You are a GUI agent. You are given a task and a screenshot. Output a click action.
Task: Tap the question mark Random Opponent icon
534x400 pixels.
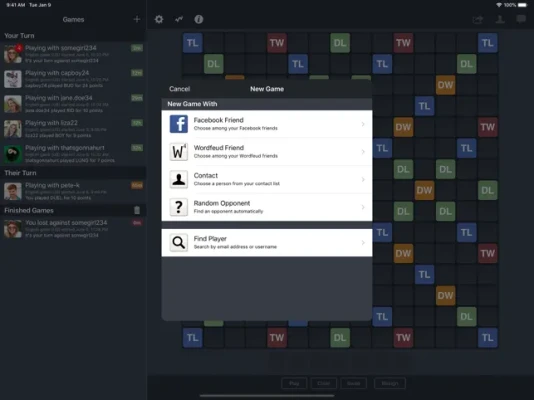(x=179, y=207)
